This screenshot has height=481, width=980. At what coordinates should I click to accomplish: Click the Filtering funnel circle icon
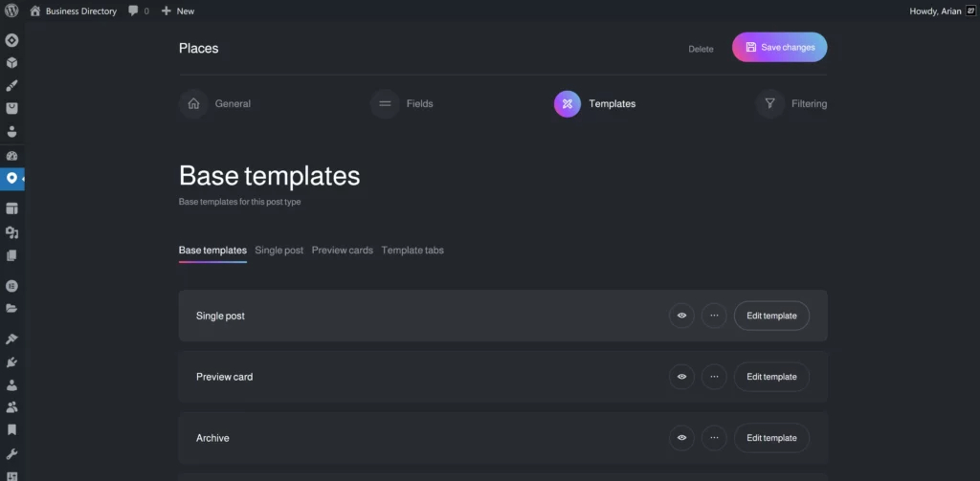[770, 103]
